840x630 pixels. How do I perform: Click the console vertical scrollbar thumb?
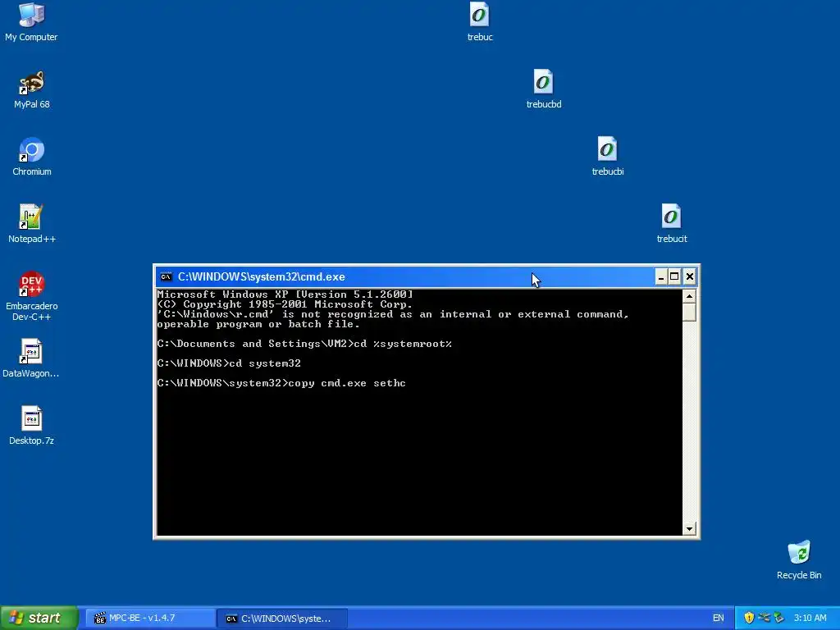click(689, 312)
